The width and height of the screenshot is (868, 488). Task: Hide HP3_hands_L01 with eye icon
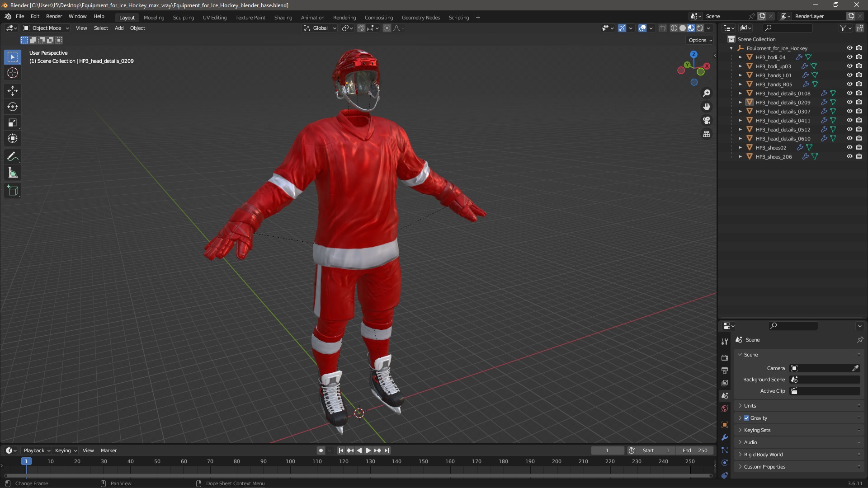click(849, 75)
